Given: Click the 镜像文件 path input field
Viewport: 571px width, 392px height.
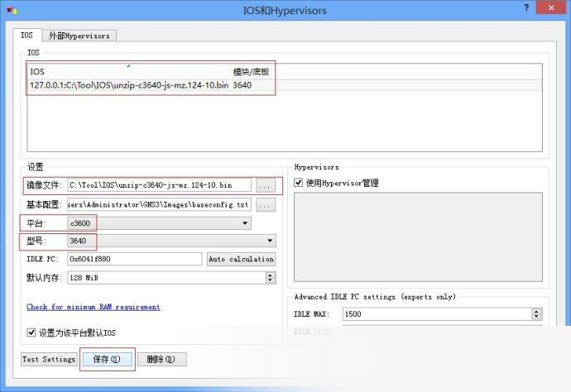Looking at the screenshot, I should pos(159,185).
